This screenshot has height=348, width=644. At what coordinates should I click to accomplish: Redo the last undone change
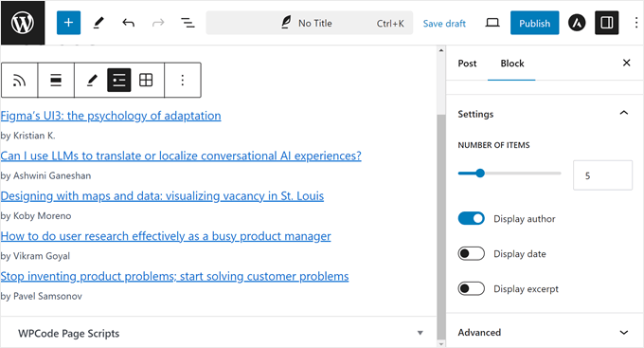point(158,23)
